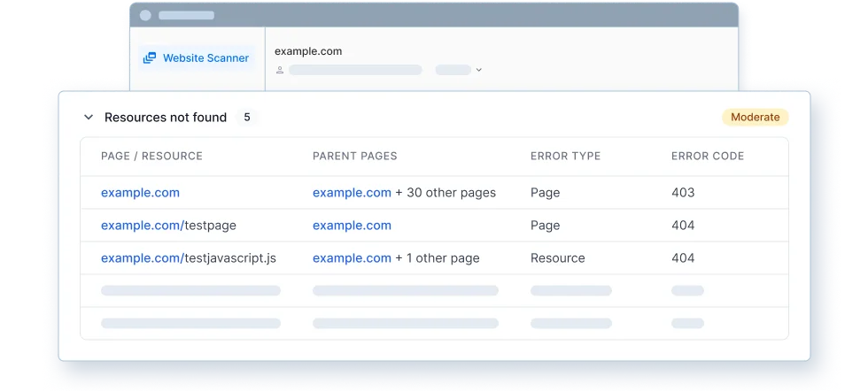Click the Resources not found heading

pos(166,118)
